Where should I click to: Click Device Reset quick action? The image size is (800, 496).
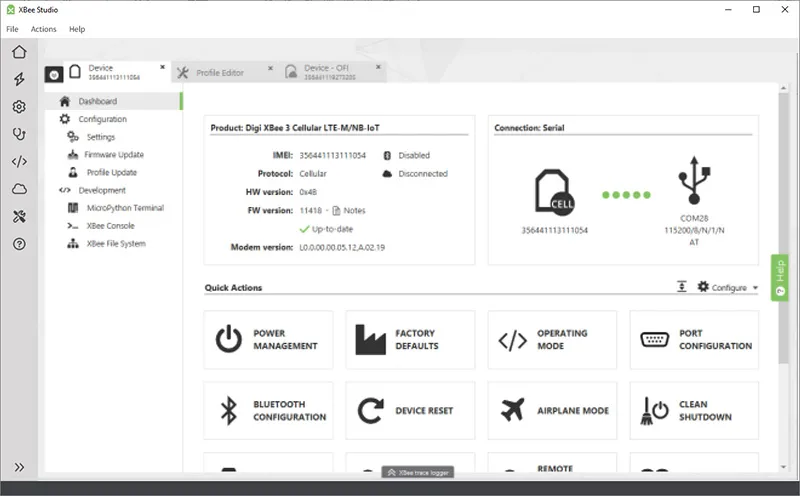410,410
